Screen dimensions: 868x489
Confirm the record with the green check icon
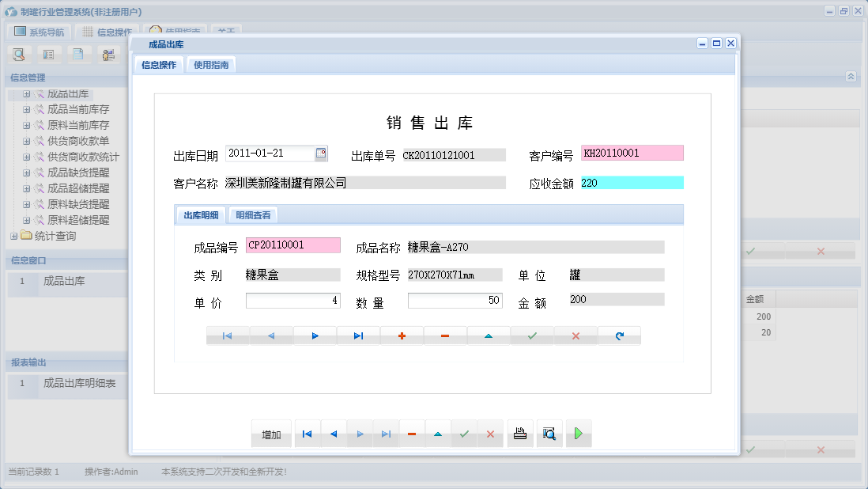pos(532,335)
